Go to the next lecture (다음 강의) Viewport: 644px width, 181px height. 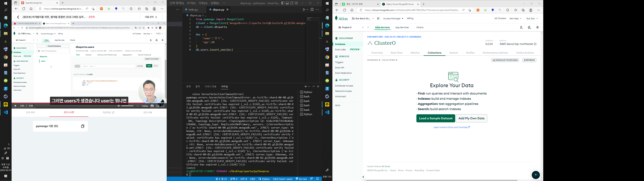[x=151, y=17]
